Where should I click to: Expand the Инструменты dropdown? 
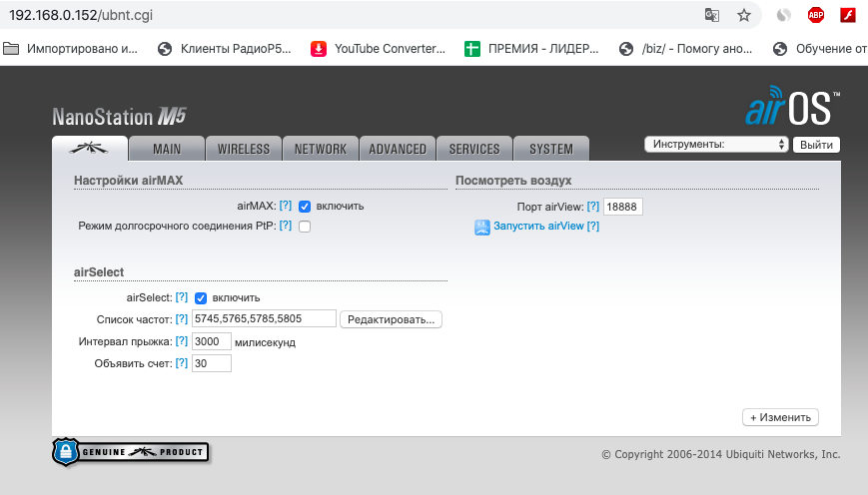tap(716, 145)
